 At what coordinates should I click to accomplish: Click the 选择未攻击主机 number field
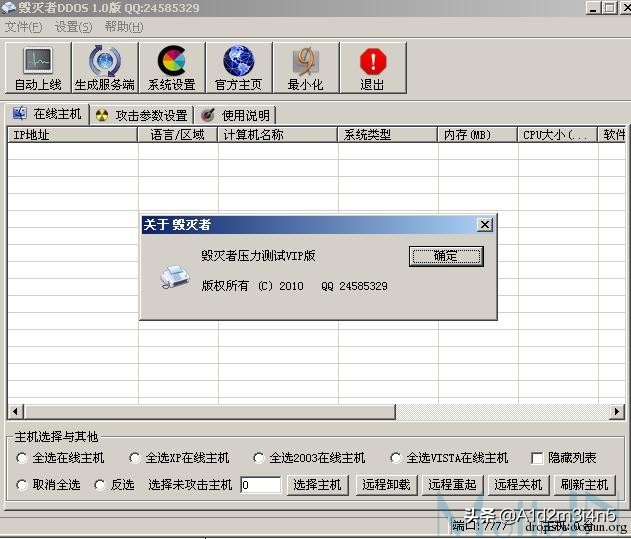point(260,485)
